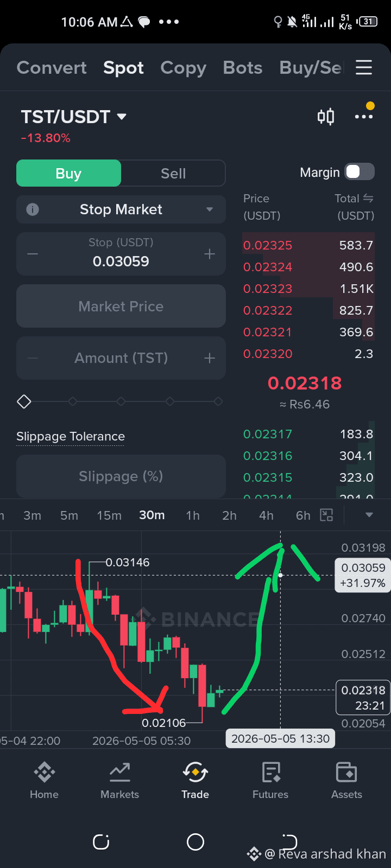Tap the Market Price field
The image size is (391, 868).
point(121,306)
